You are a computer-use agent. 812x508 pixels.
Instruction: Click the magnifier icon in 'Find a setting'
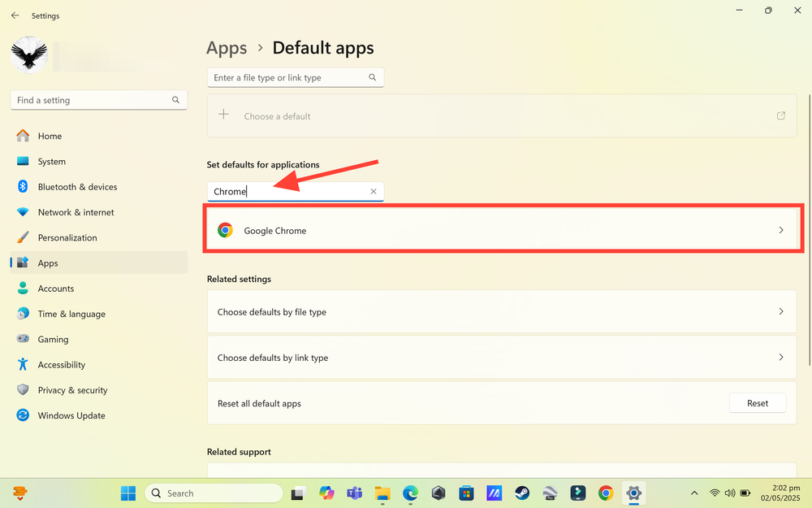coord(175,100)
